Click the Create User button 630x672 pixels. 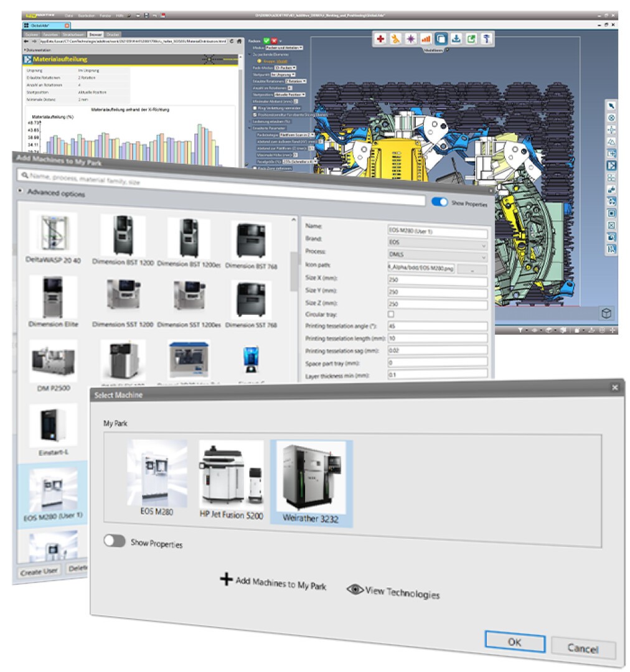[x=39, y=571]
